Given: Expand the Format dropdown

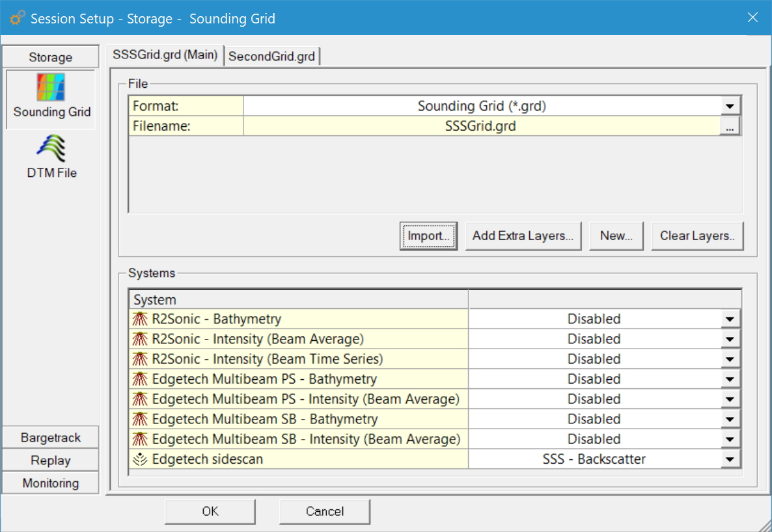Looking at the screenshot, I should 730,107.
